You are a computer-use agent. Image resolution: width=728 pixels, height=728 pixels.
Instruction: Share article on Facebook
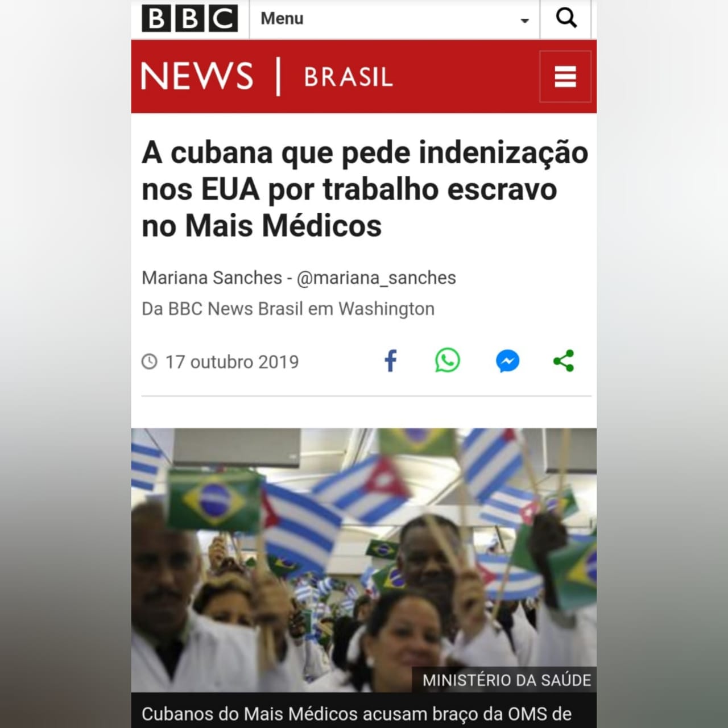(x=391, y=361)
